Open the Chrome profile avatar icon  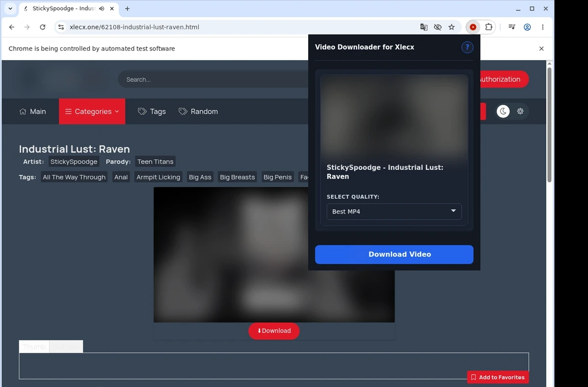(x=527, y=27)
